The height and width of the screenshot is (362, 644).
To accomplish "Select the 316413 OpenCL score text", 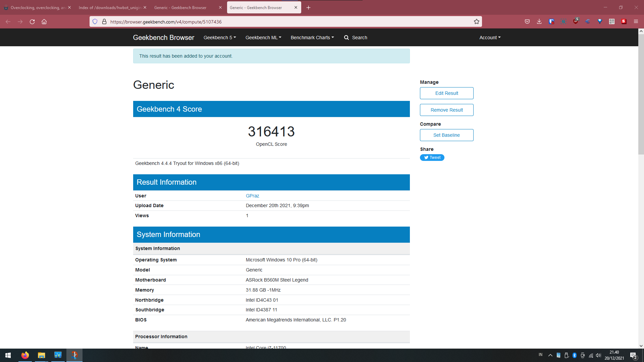I will pyautogui.click(x=271, y=131).
